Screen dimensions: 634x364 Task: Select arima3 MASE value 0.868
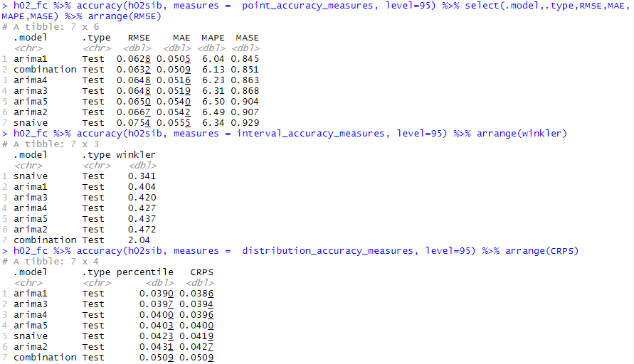(245, 91)
